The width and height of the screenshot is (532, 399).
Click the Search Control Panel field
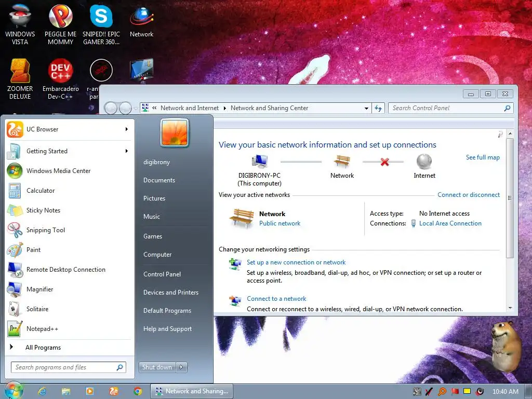point(450,108)
